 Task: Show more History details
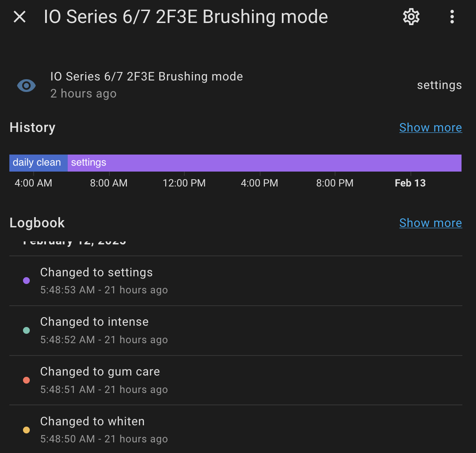pos(430,128)
